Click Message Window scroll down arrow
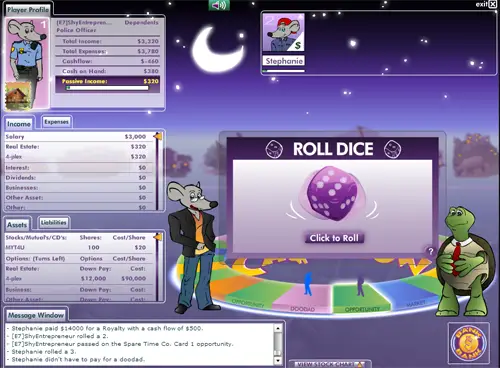500x368 pixels. 278,360
